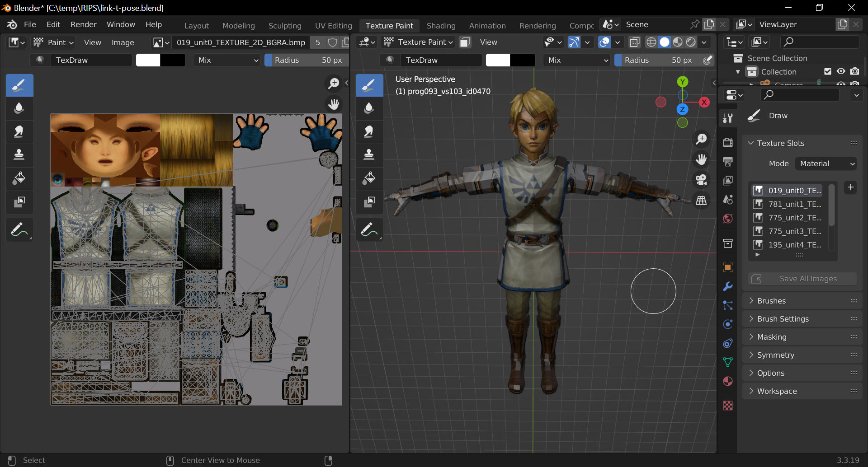Screen dimensions: 868x467
Task: Select the Annotate tool in the image editor
Action: [19, 229]
